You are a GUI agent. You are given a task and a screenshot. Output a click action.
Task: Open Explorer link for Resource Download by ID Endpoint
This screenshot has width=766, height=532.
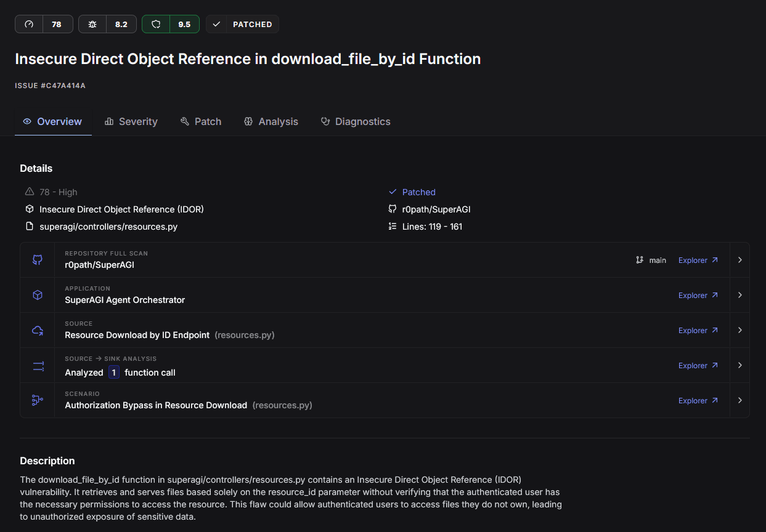click(x=698, y=331)
